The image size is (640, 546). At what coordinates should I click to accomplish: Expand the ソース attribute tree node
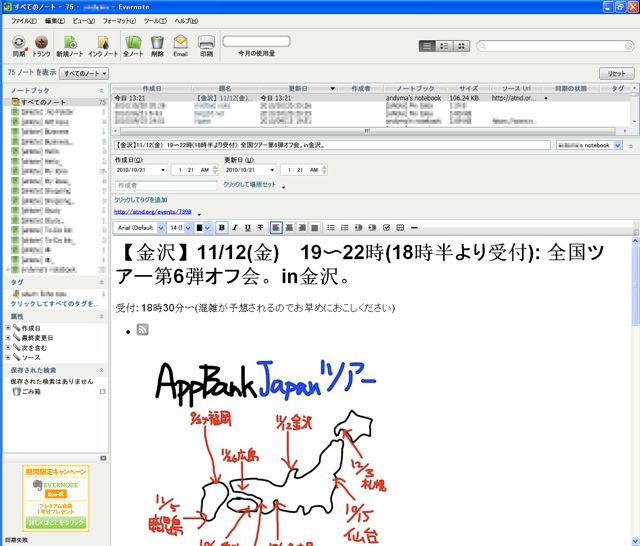[x=8, y=357]
